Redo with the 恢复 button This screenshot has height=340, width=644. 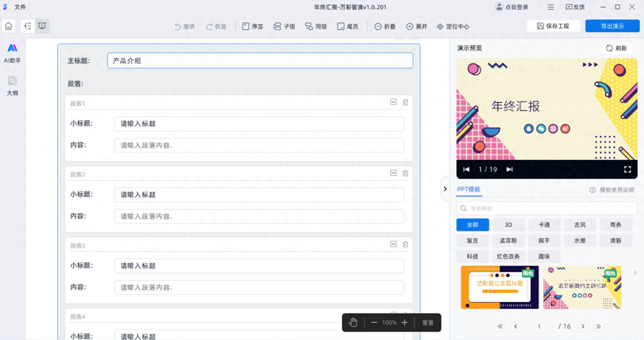[216, 26]
